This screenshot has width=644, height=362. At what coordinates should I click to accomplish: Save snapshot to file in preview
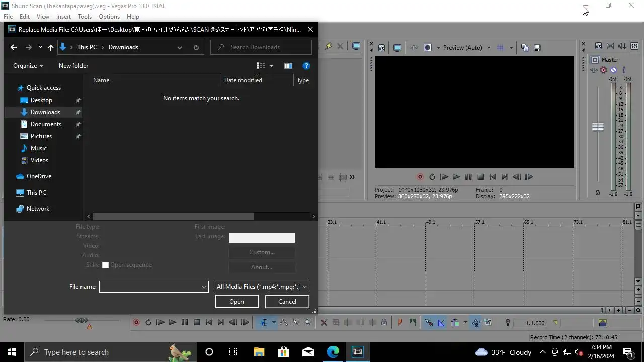pyautogui.click(x=537, y=48)
